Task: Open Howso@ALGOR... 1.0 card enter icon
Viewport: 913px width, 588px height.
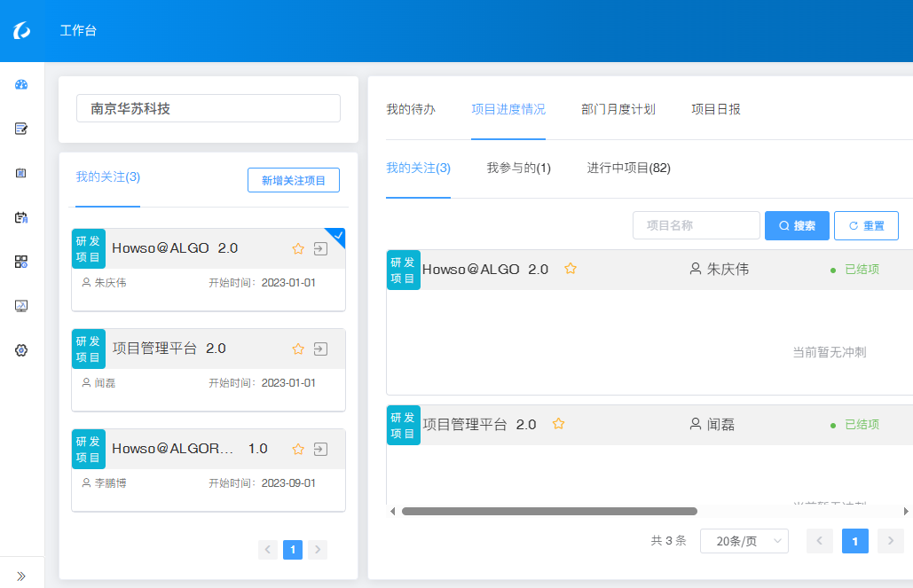Action: (320, 449)
